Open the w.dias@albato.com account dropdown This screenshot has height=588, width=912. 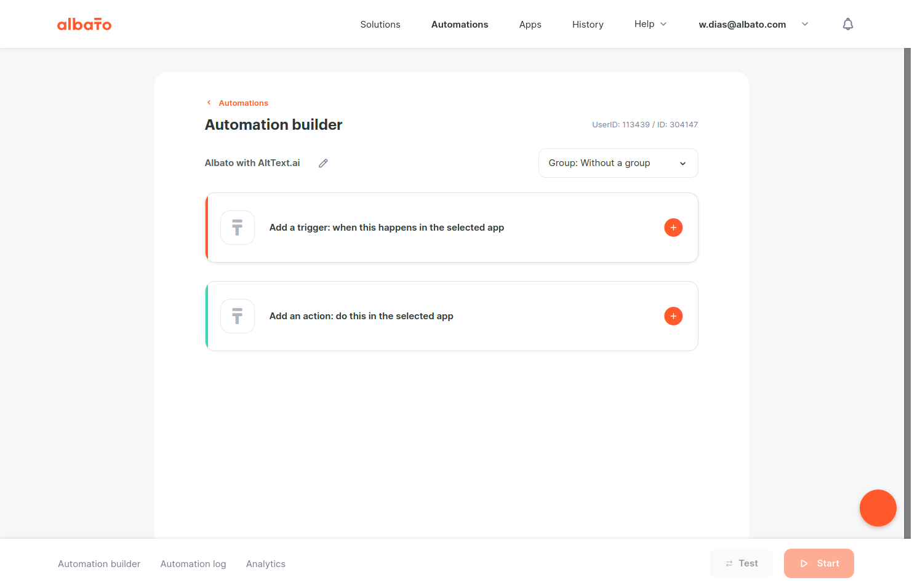point(753,24)
